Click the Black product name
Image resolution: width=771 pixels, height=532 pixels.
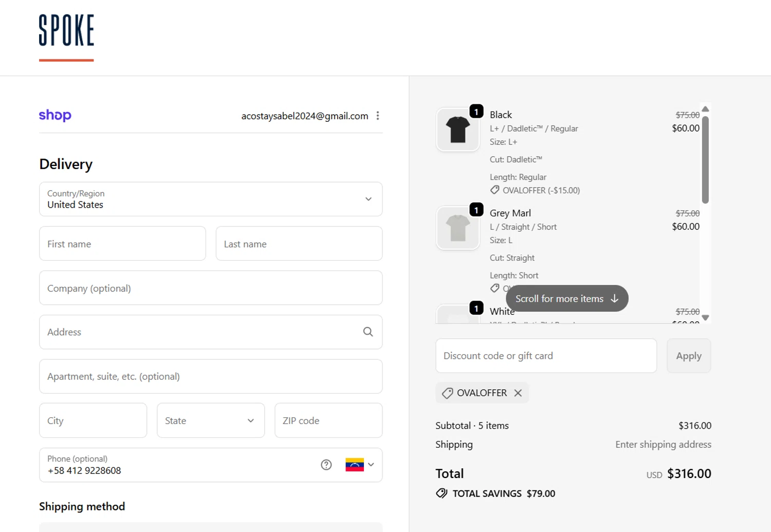(x=501, y=115)
